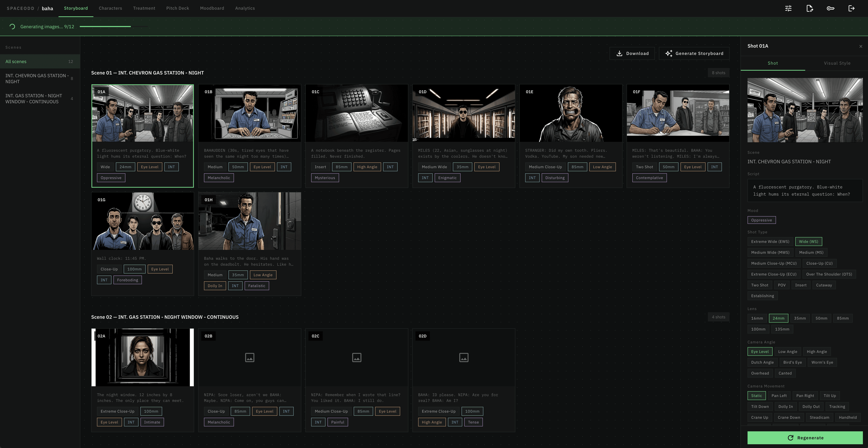
Task: Open the settings sliders icon
Action: [788, 9]
